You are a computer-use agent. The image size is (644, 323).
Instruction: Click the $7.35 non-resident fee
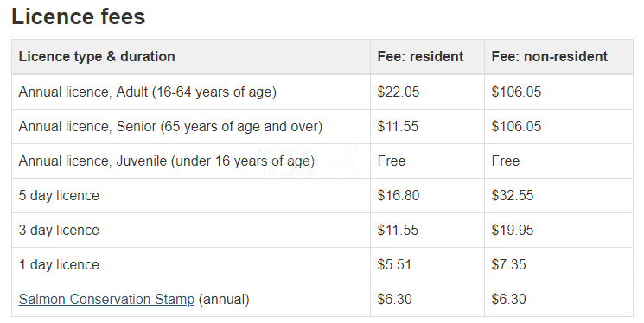click(509, 264)
